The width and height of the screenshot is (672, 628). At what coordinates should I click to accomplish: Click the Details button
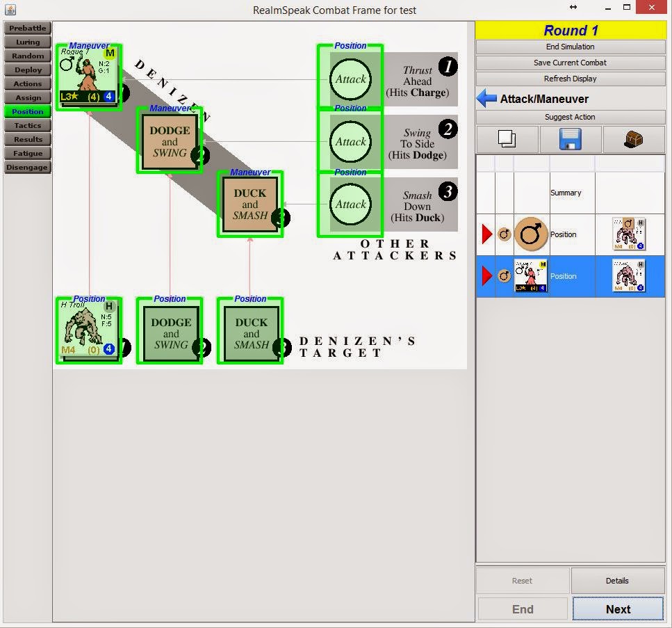coord(618,581)
